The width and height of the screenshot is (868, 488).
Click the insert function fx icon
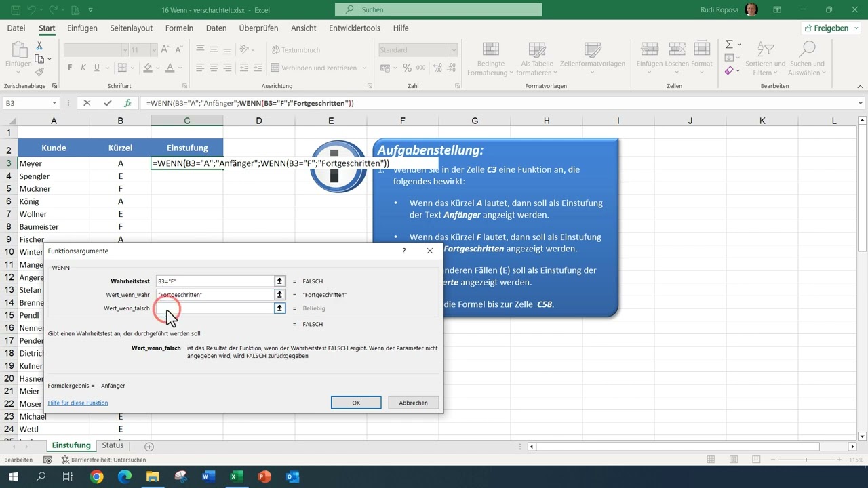[x=127, y=103]
